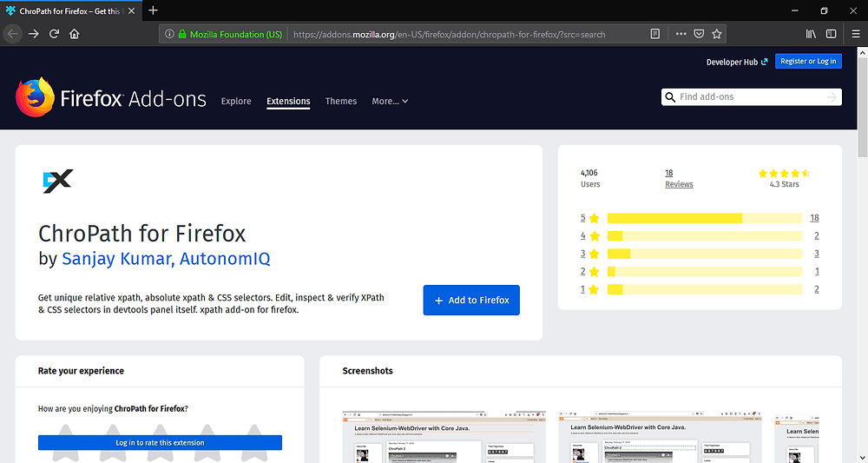
Task: Click Log in to rate this extension
Action: click(x=160, y=442)
